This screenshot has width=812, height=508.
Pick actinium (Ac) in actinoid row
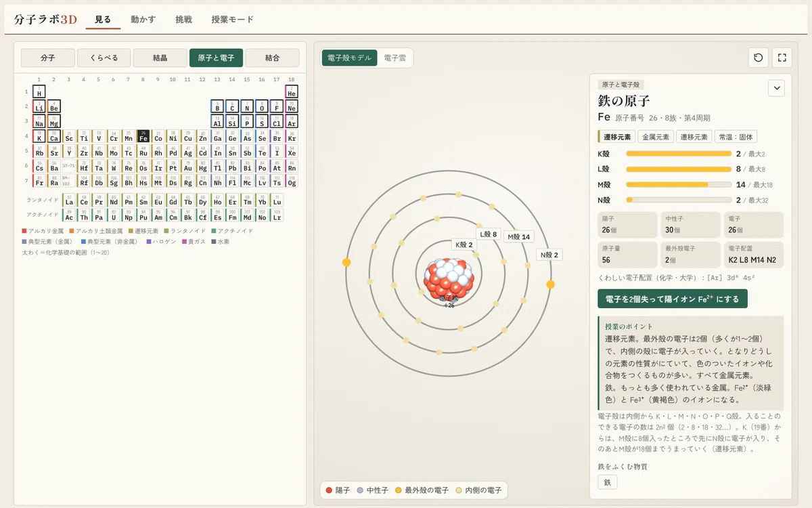69,216
